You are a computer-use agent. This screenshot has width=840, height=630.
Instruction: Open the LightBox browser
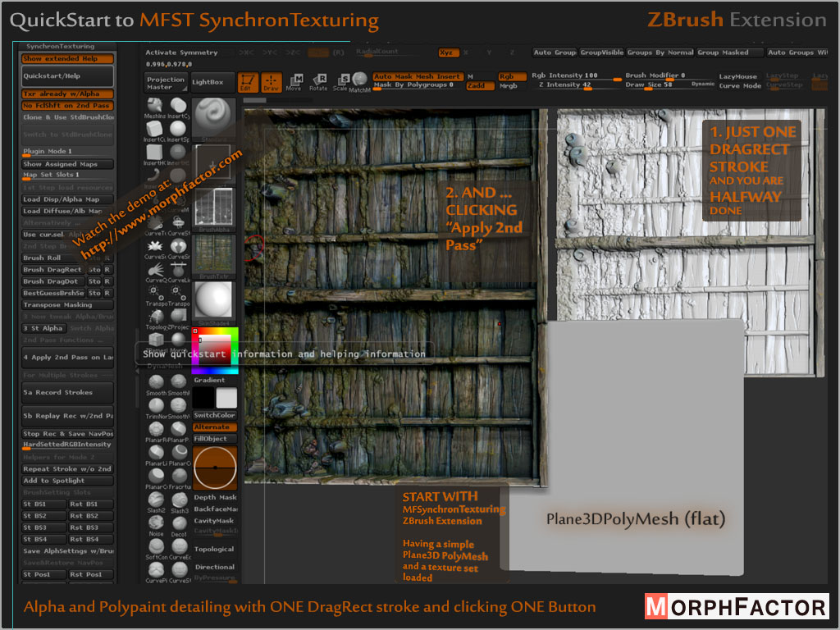[x=208, y=83]
